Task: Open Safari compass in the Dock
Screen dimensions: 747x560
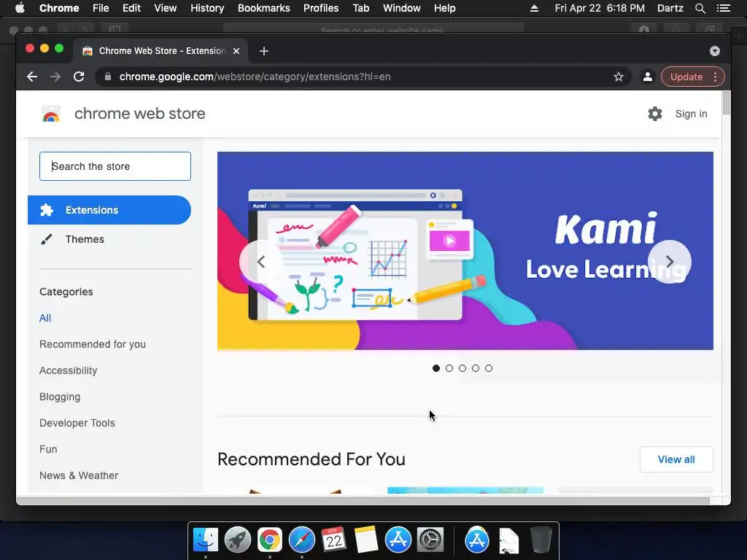Action: (301, 540)
